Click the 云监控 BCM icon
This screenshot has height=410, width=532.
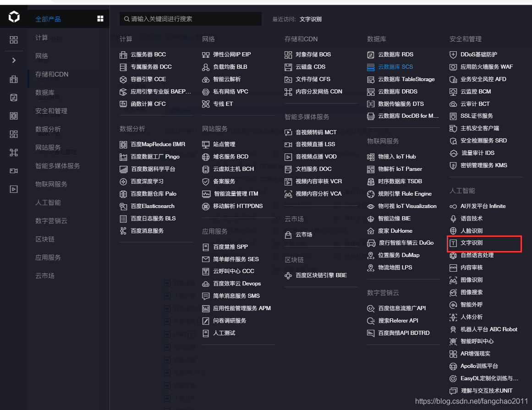click(453, 92)
